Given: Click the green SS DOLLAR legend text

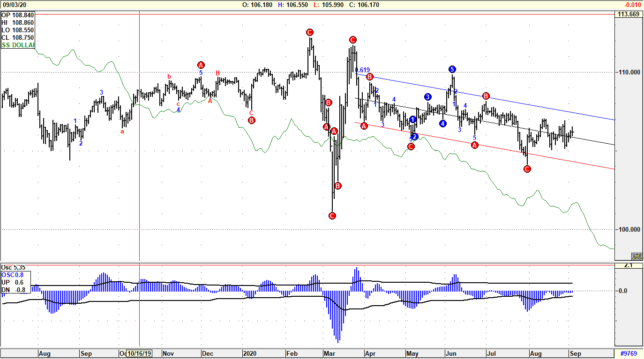Looking at the screenshot, I should pyautogui.click(x=19, y=45).
